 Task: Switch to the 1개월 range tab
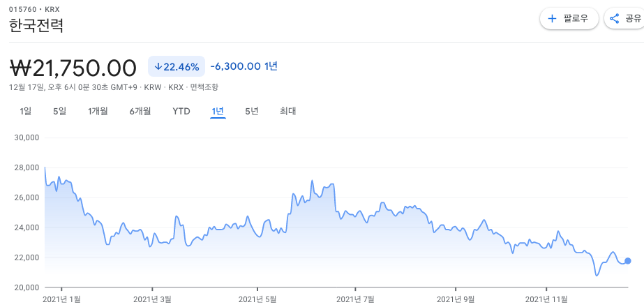(x=98, y=111)
